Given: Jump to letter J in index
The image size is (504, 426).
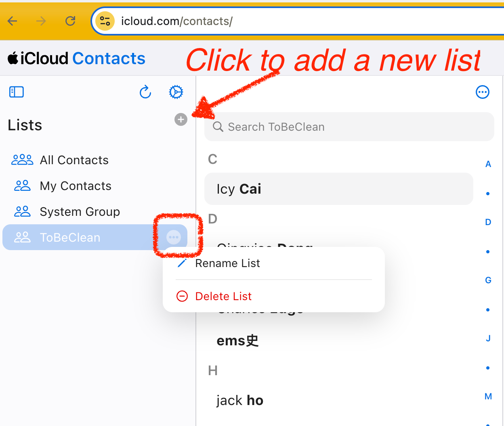Looking at the screenshot, I should 488,338.
